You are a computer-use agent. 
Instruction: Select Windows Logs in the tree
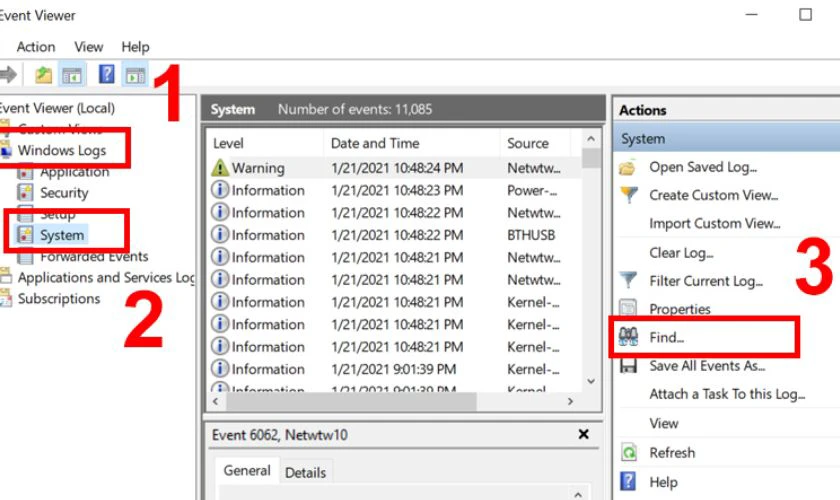click(61, 150)
